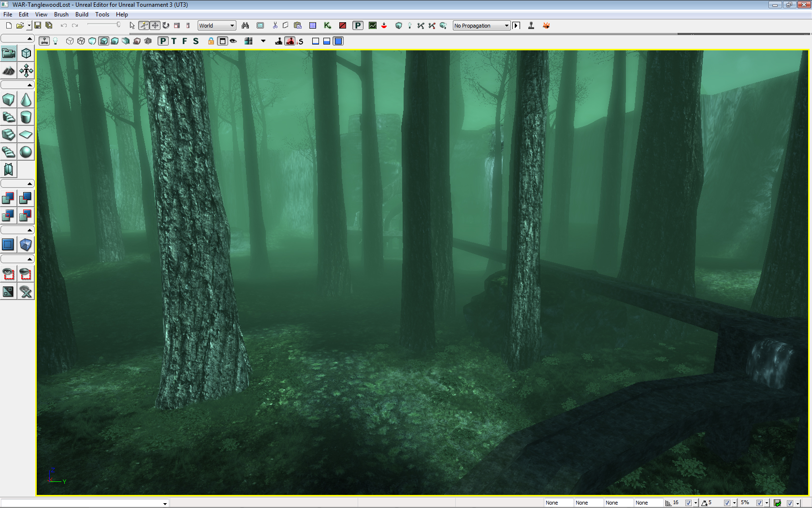Select Top viewport T button
Viewport: 812px width, 508px height.
tap(174, 41)
